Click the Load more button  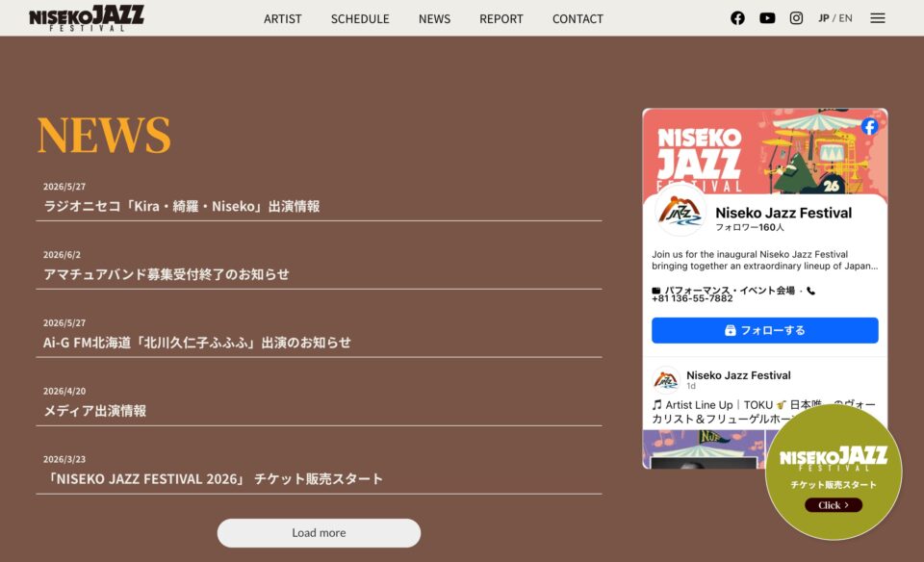click(319, 532)
